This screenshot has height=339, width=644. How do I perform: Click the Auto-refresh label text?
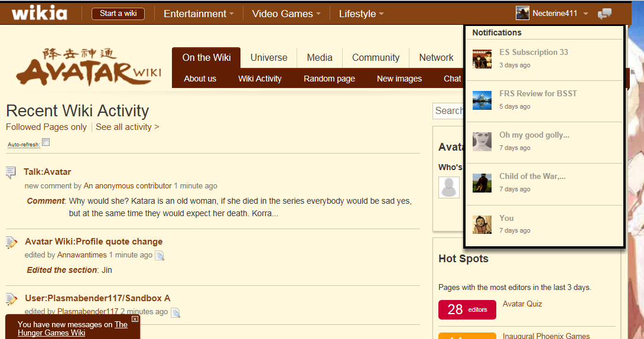click(24, 145)
